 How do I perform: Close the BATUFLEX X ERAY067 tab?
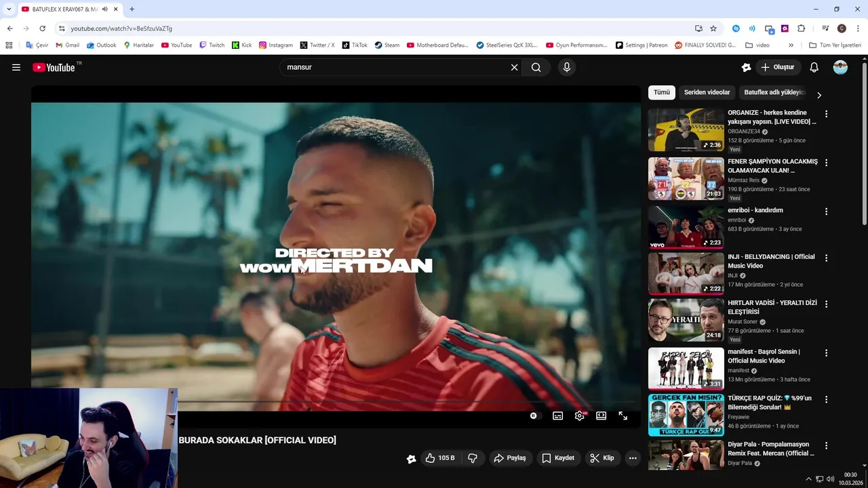click(x=116, y=9)
